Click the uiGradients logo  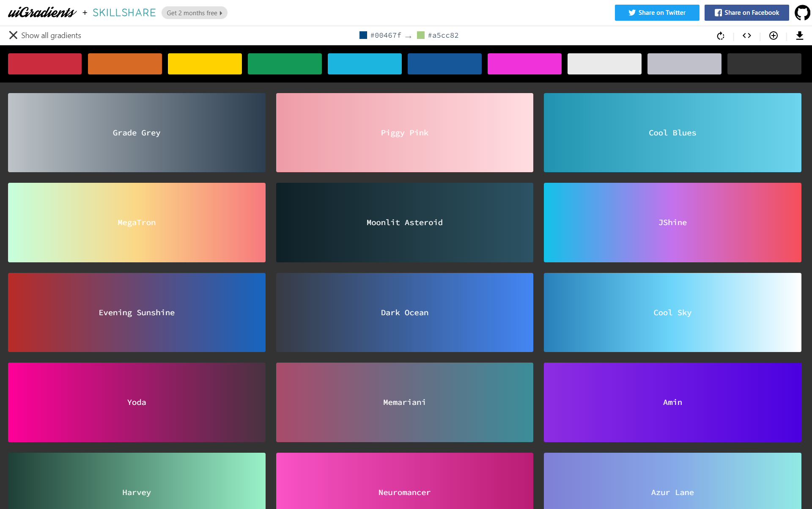(x=42, y=13)
